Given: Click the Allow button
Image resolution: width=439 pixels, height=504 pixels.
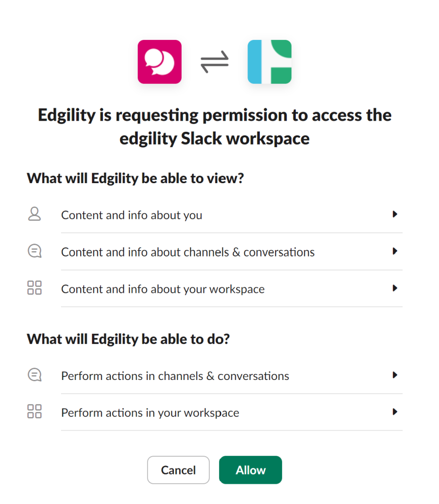Looking at the screenshot, I should (x=251, y=470).
